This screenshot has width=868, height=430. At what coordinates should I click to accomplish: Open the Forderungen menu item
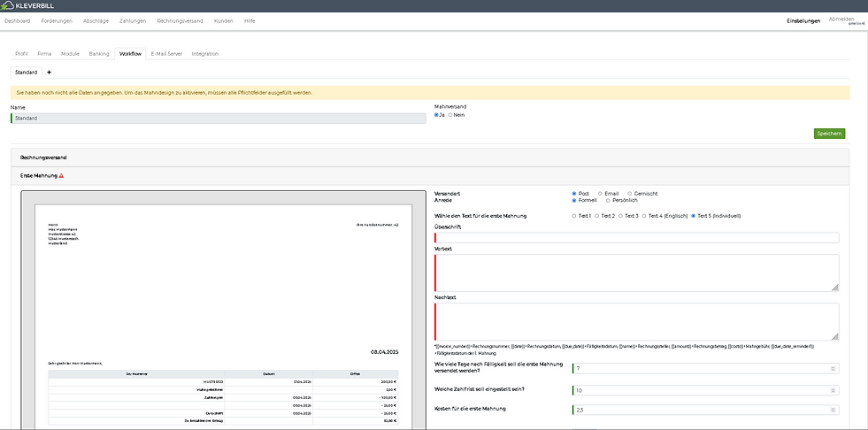pyautogui.click(x=57, y=21)
